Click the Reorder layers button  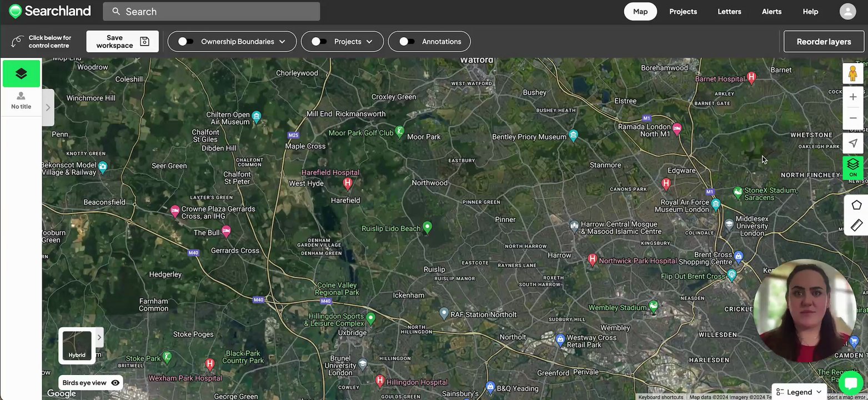(x=824, y=42)
